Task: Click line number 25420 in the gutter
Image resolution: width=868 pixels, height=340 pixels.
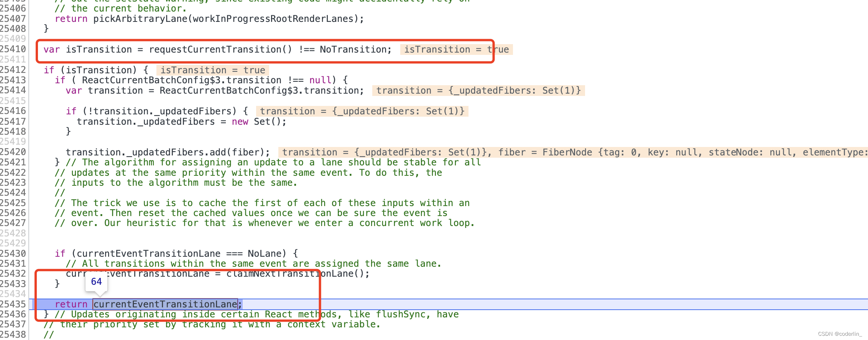Action: coord(13,152)
